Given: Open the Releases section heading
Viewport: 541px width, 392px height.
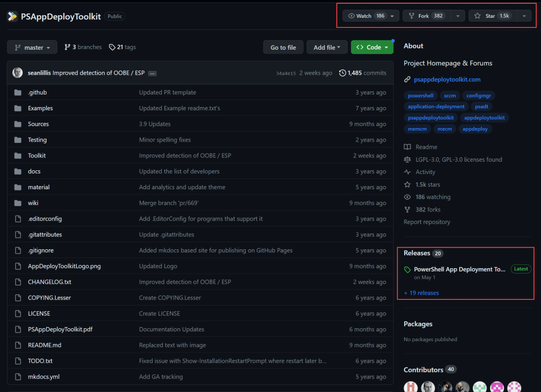Looking at the screenshot, I should pyautogui.click(x=417, y=254).
